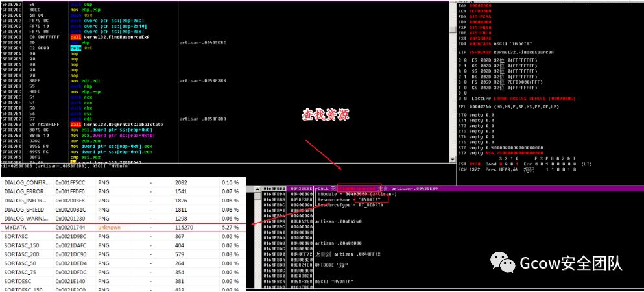Select the SORTDESC resource row
This screenshot has height=292, width=644.
[123, 282]
